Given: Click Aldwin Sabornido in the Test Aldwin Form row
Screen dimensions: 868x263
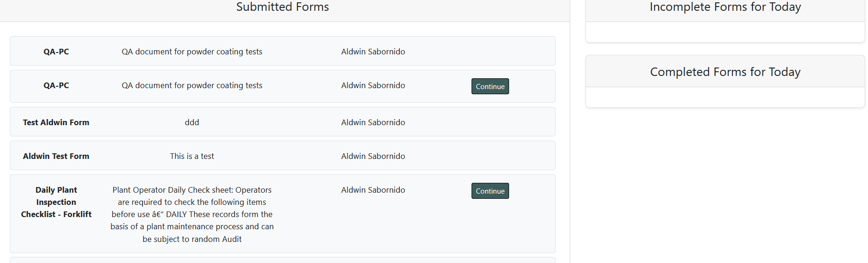Looking at the screenshot, I should [373, 122].
